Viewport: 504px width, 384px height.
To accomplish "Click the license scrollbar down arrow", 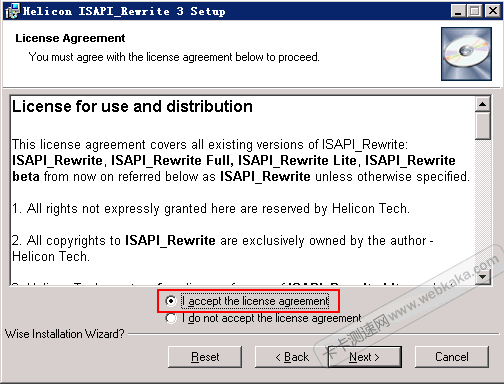I will (x=482, y=276).
